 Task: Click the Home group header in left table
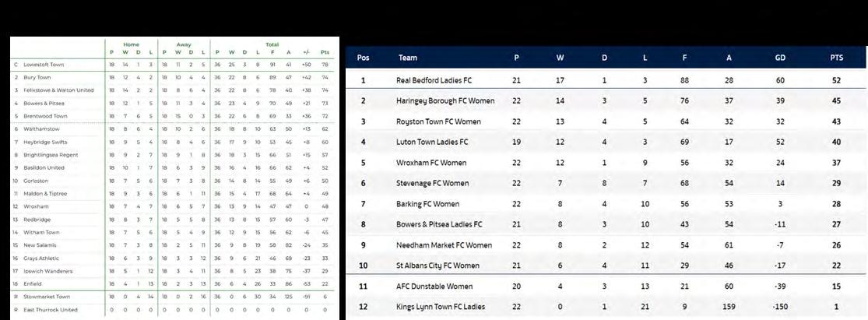coord(132,45)
